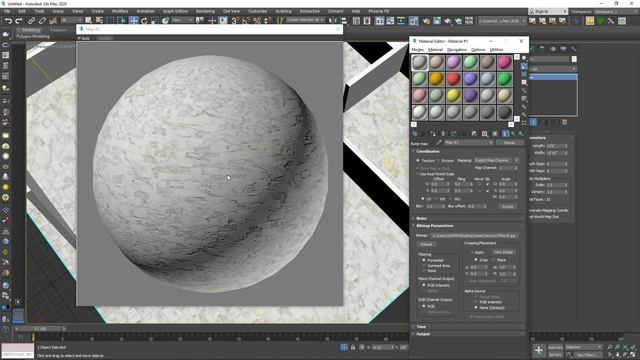This screenshot has height=360, width=640.
Task: Toggle Background checker icon in Material Editor
Action: (x=524, y=74)
